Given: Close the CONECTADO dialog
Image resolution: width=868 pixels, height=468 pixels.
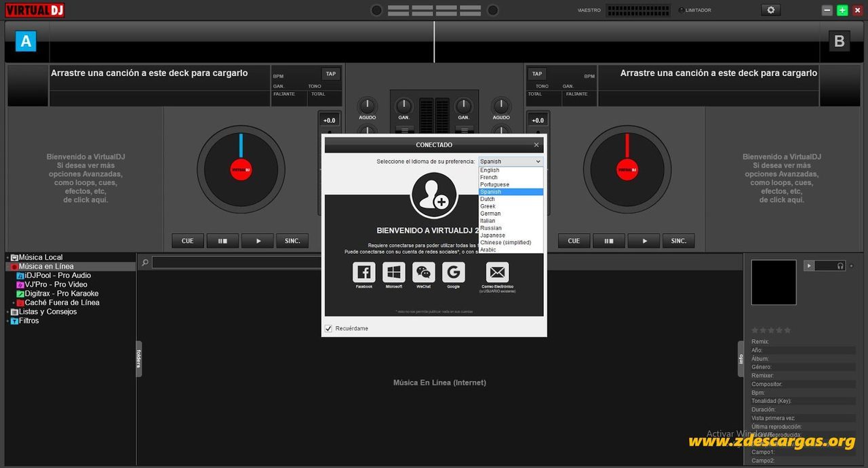Looking at the screenshot, I should (536, 144).
